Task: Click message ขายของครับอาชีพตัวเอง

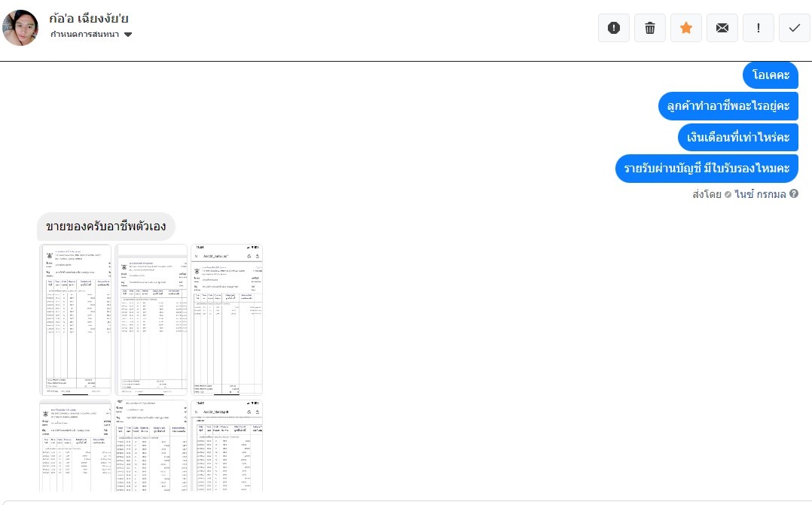Action: pyautogui.click(x=106, y=226)
